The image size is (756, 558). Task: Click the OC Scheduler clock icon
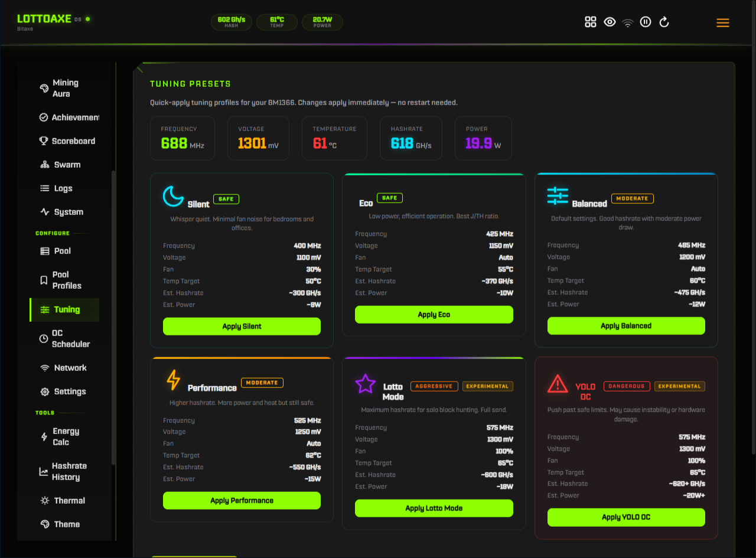tap(44, 338)
